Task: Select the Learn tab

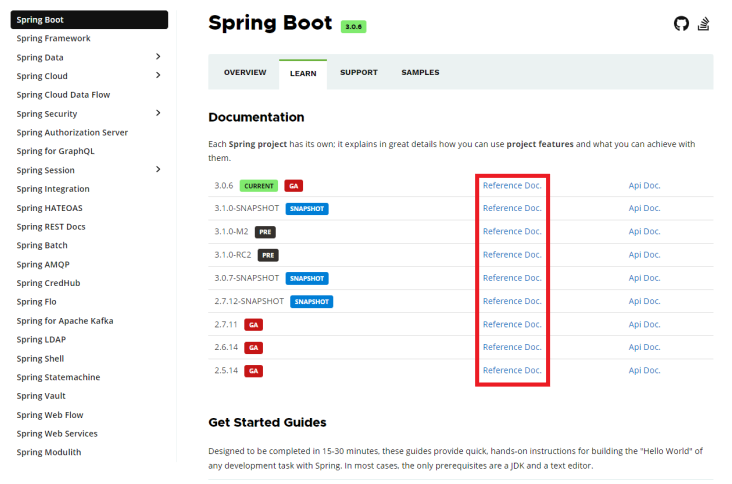Action: 303,73
